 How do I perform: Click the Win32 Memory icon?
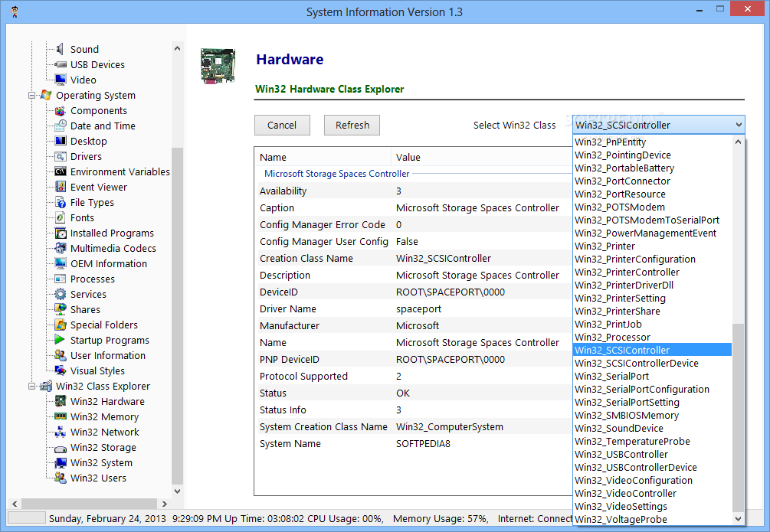point(61,416)
